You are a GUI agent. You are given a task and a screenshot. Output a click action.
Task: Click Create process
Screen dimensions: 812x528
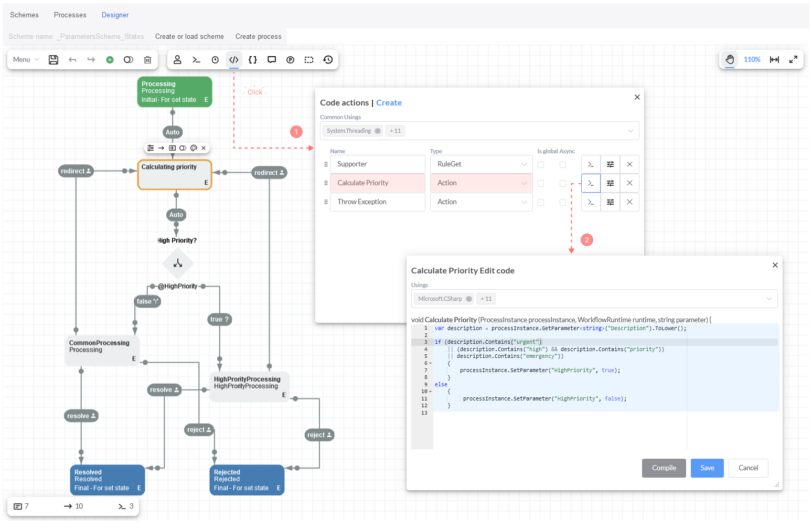258,37
